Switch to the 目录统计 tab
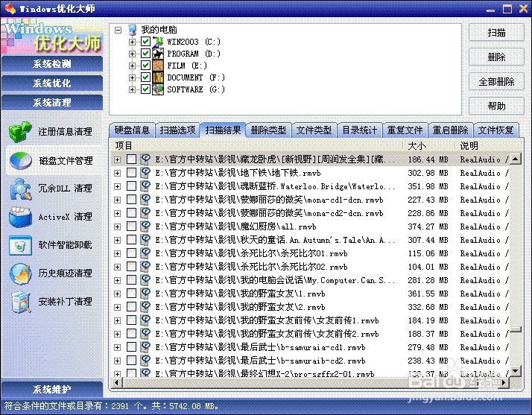This screenshot has height=415, width=532. (359, 130)
